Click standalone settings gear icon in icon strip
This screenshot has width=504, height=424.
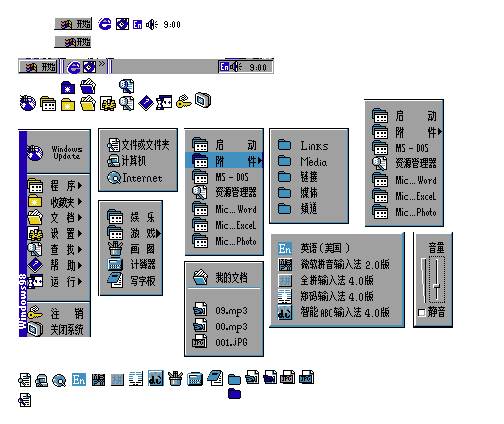[x=108, y=104]
